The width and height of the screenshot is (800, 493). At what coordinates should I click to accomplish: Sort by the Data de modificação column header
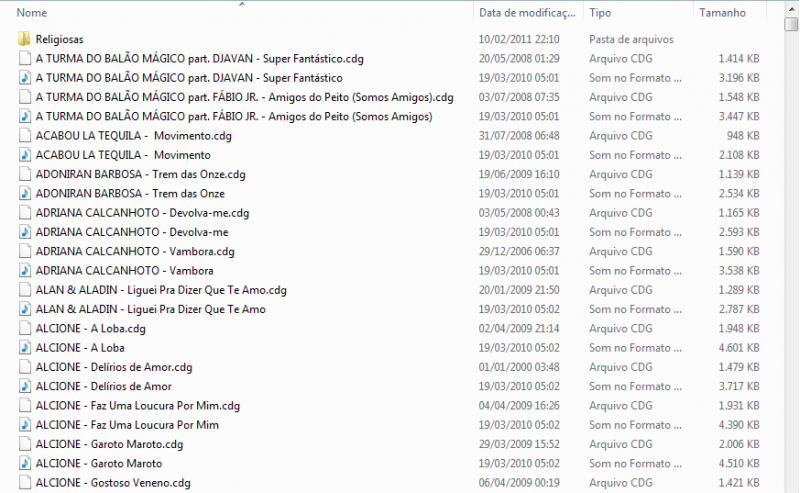point(529,13)
